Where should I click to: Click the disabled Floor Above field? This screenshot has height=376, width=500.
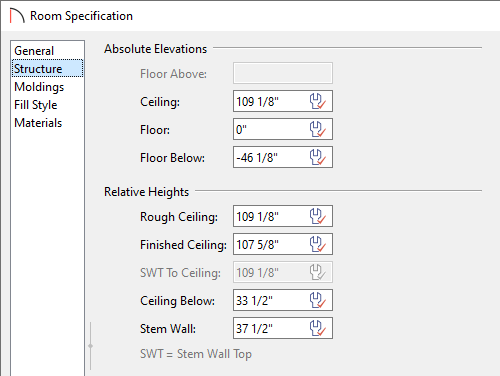point(283,73)
